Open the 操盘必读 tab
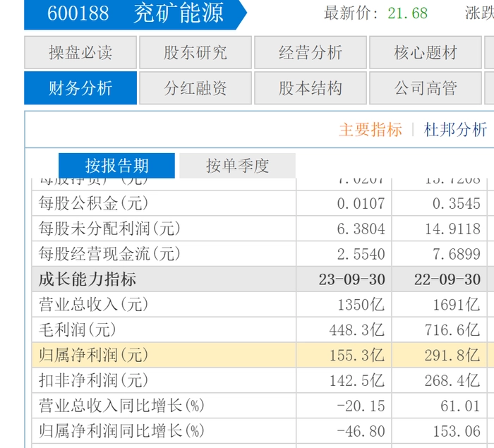The width and height of the screenshot is (494, 448). click(x=80, y=52)
